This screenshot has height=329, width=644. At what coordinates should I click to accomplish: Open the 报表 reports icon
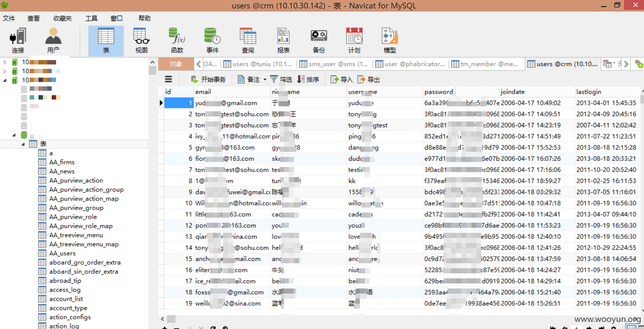point(283,41)
